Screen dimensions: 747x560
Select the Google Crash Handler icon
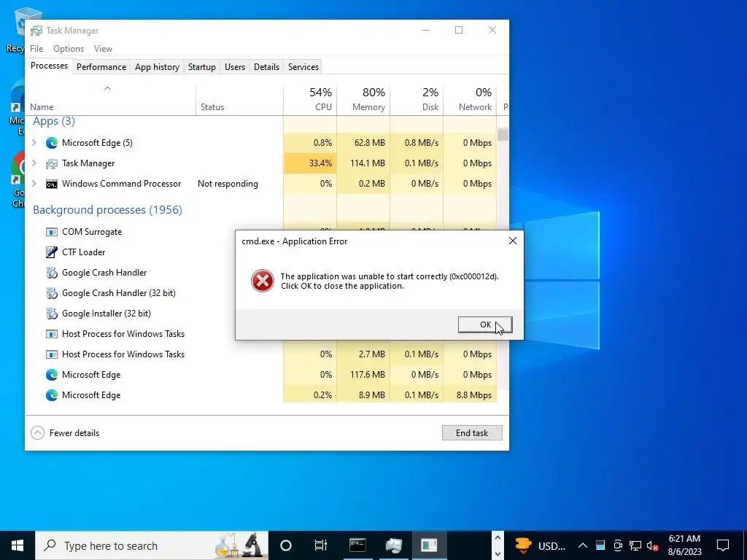click(52, 273)
